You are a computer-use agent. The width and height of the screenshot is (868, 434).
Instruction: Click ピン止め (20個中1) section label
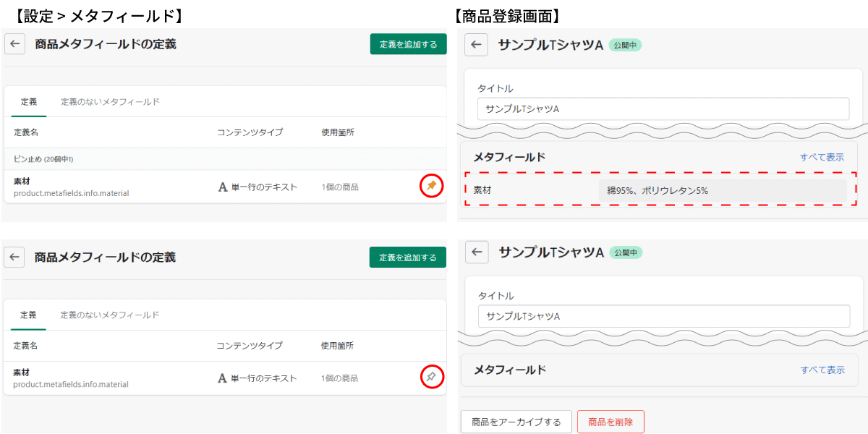pyautogui.click(x=43, y=158)
